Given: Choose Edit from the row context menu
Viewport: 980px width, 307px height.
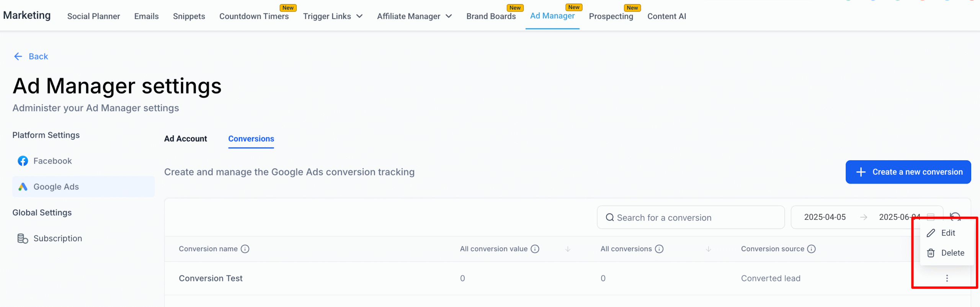Looking at the screenshot, I should tap(947, 233).
